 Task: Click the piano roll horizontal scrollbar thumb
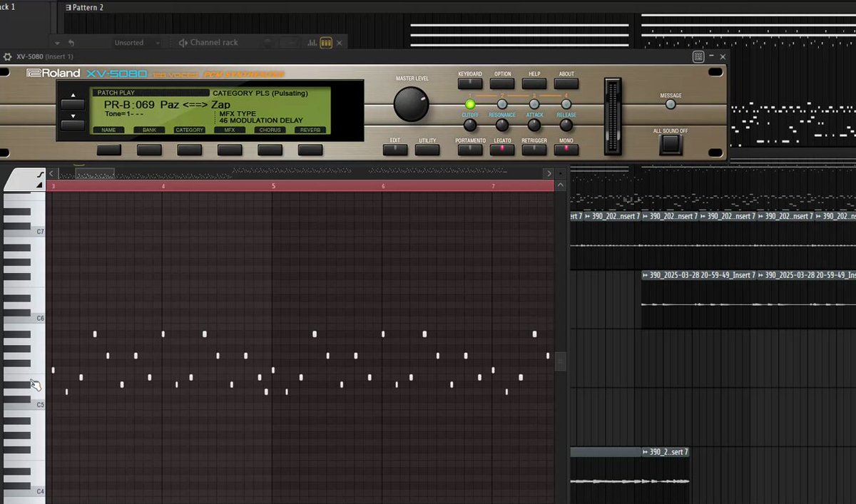point(95,173)
